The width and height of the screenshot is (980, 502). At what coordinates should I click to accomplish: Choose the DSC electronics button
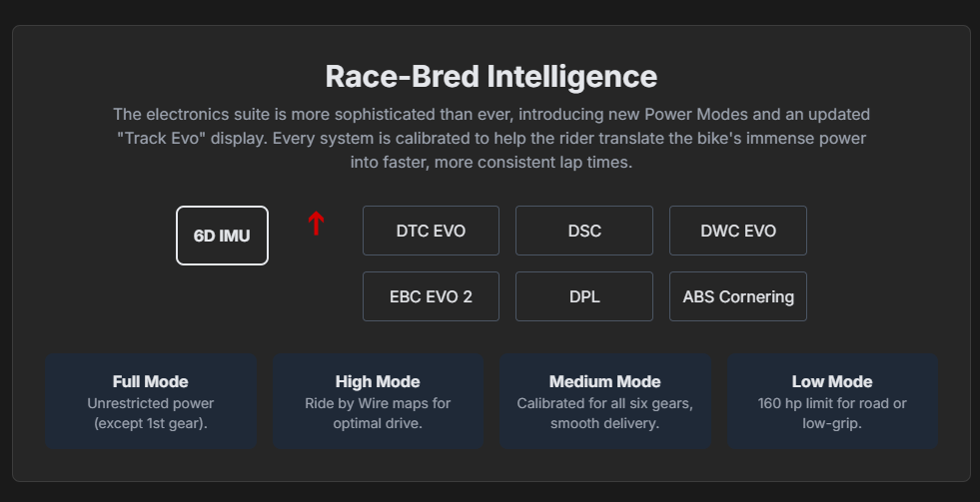coord(584,231)
